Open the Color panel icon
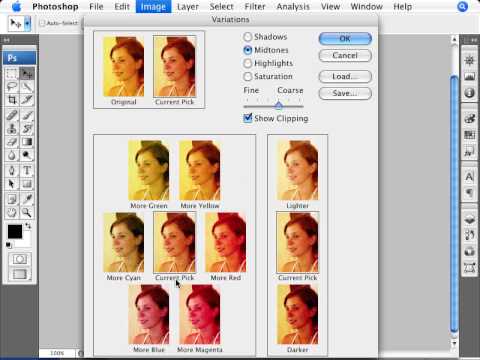 (x=469, y=118)
